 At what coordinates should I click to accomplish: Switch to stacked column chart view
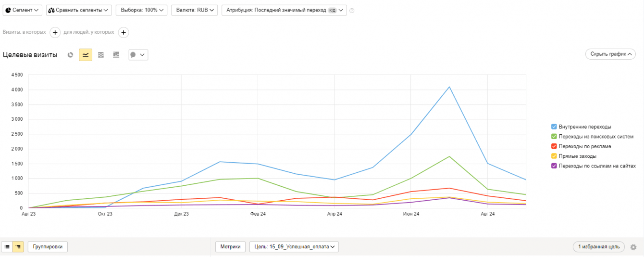116,55
